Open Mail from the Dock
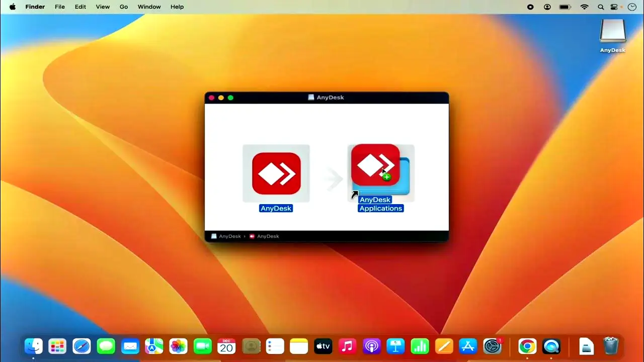Screen dimensions: 644x362 [130, 346]
